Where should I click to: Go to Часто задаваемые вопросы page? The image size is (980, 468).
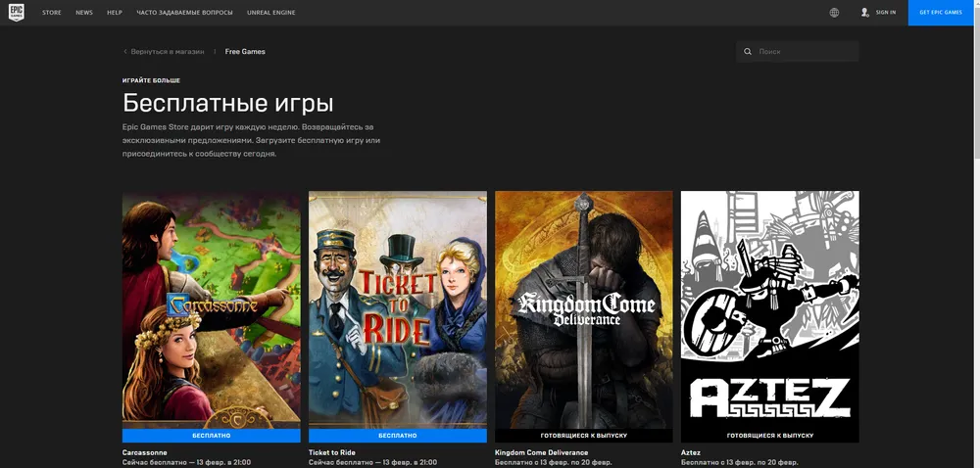183,13
